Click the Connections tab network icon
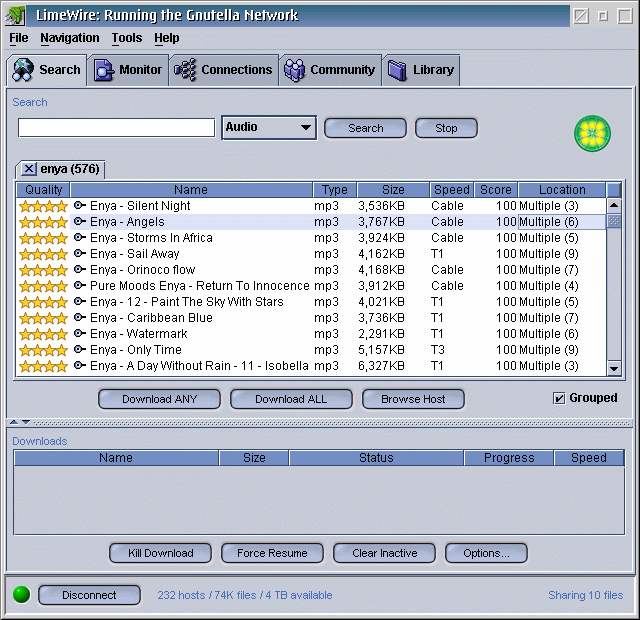This screenshot has width=640, height=620. tap(185, 70)
